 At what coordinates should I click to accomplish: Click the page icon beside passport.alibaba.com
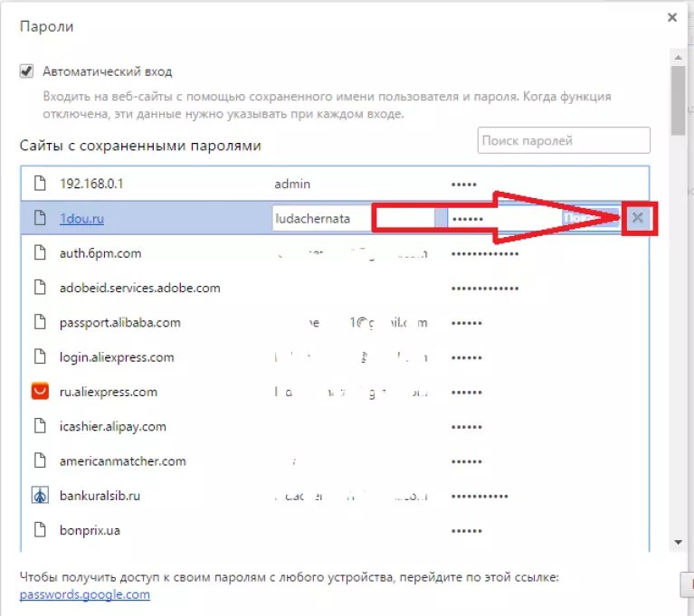pyautogui.click(x=40, y=322)
